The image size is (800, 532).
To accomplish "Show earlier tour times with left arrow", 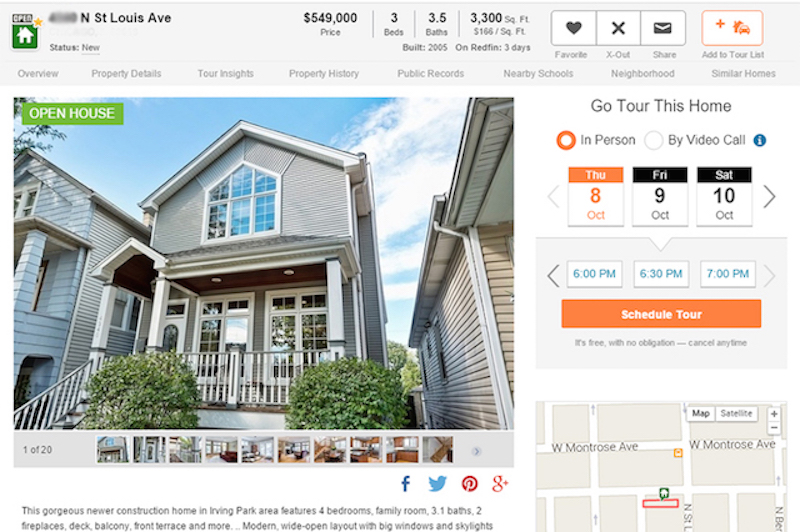I will tap(553, 275).
